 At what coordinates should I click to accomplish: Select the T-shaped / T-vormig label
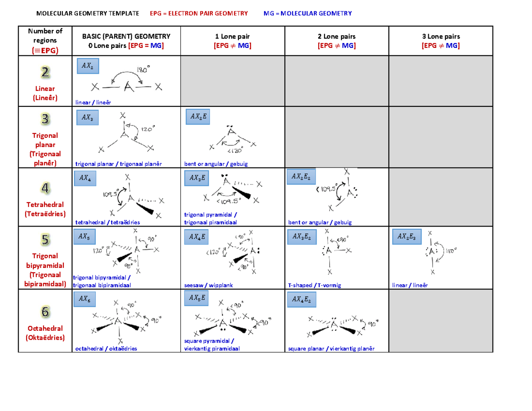(314, 285)
